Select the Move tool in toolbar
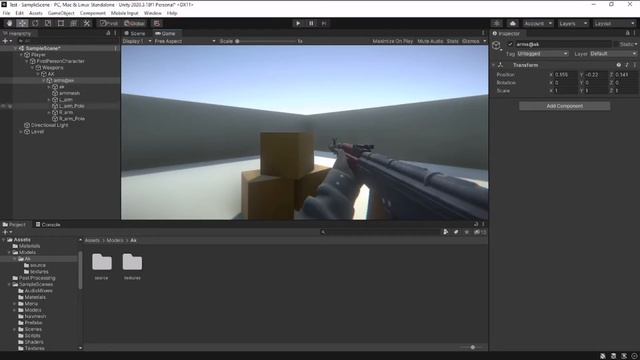640x360 pixels. click(x=22, y=23)
